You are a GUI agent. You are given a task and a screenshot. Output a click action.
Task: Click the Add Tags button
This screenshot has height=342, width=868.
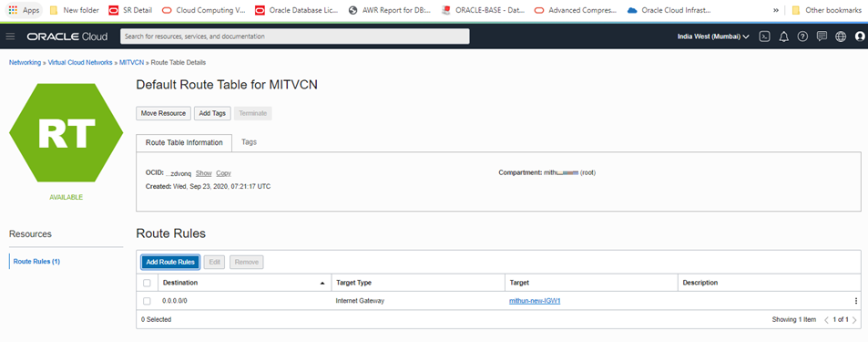[x=212, y=113]
